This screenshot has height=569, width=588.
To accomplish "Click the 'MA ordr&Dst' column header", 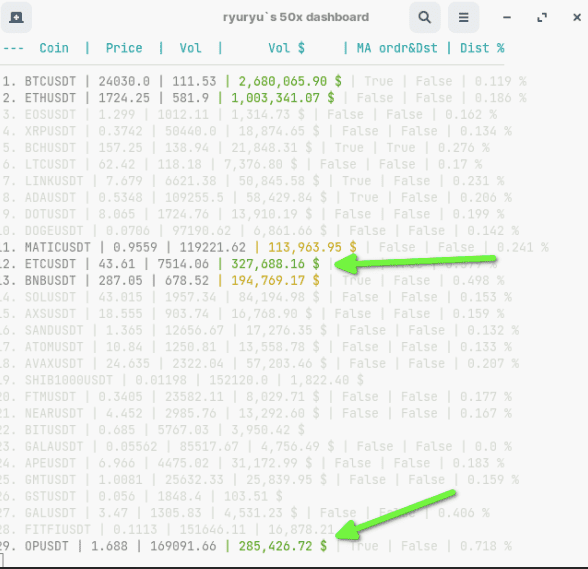I will point(397,48).
